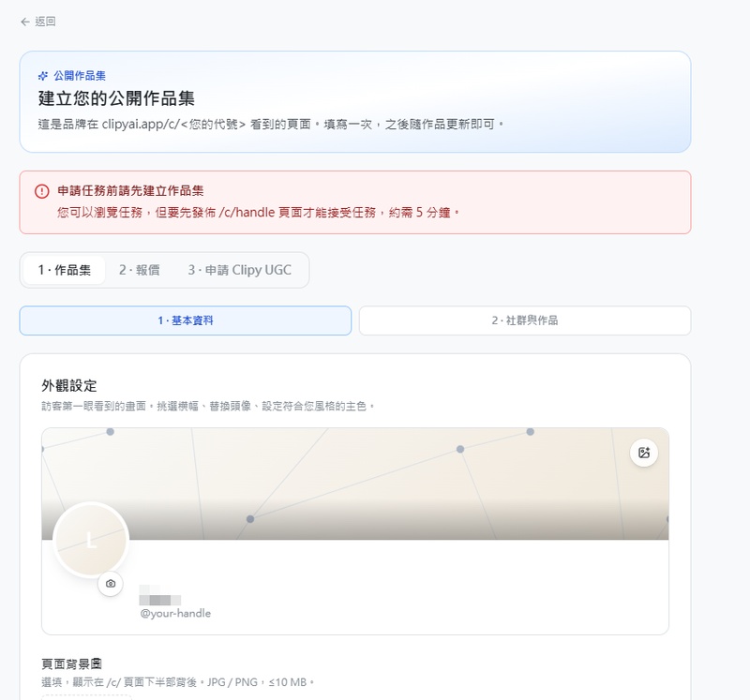Switch to the 2 · 報價 tab

(x=139, y=270)
